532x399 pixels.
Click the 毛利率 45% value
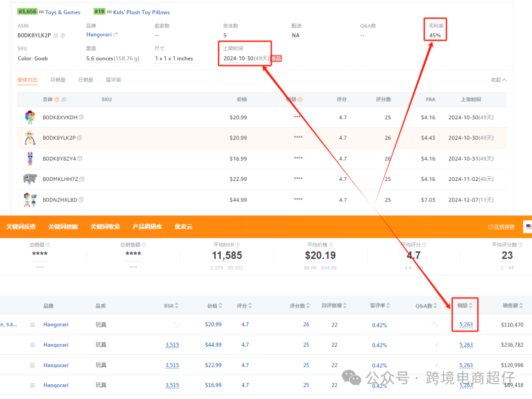(x=435, y=35)
